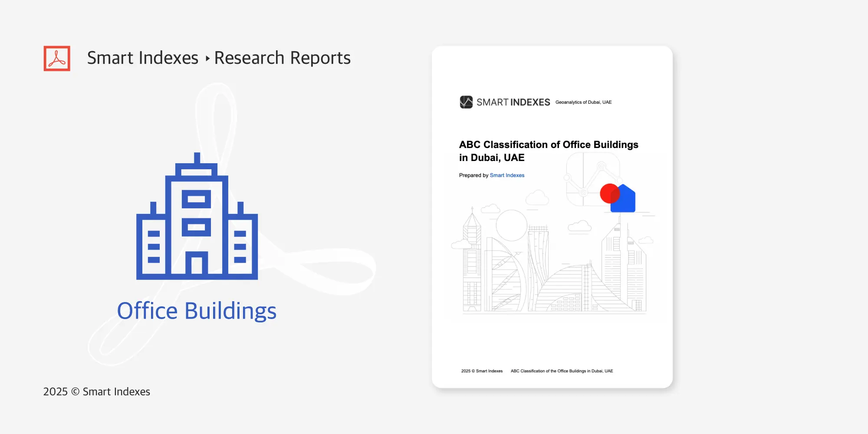Viewport: 868px width, 434px height.
Task: Click the breadcrumb arrow between Smart Indexes and Research Reports
Action: pyautogui.click(x=207, y=58)
